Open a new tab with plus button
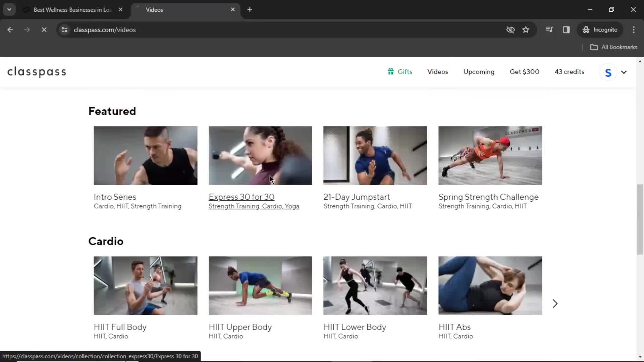This screenshot has width=644, height=362. pos(250,10)
